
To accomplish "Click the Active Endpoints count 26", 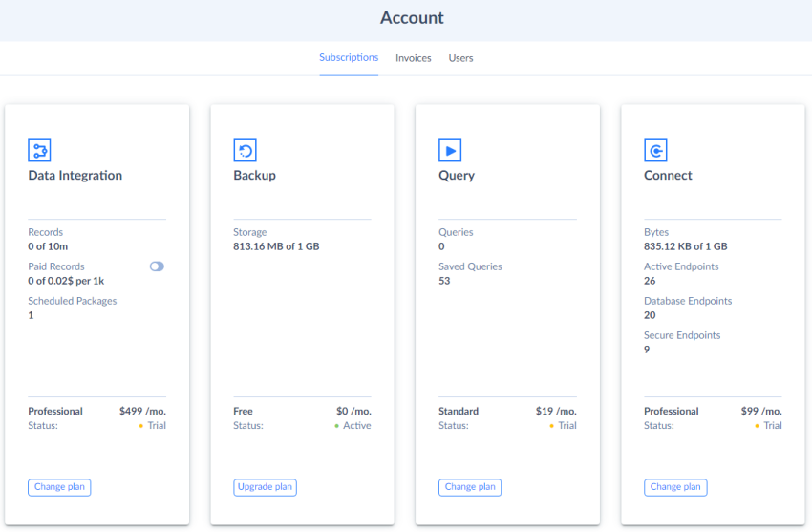I will tap(650, 281).
